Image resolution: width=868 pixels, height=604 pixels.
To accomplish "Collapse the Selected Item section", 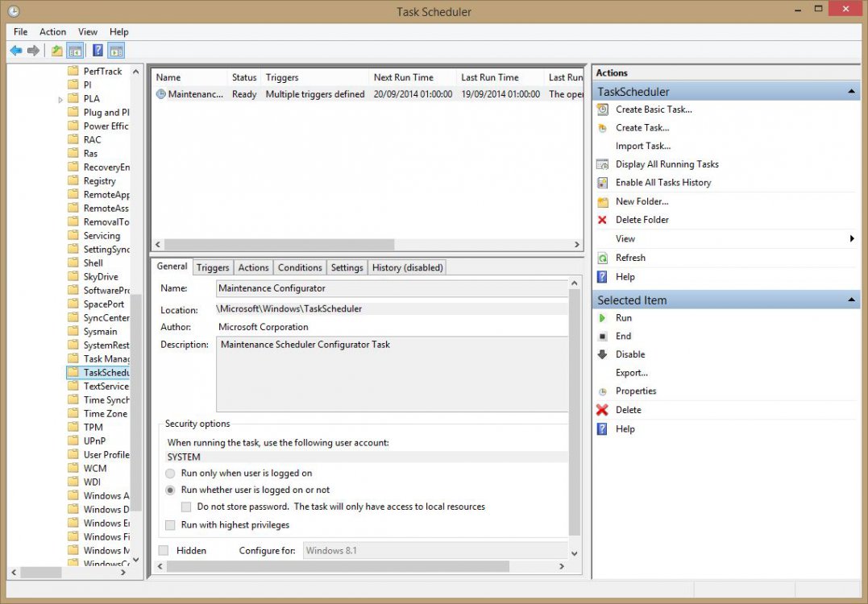I will point(851,300).
